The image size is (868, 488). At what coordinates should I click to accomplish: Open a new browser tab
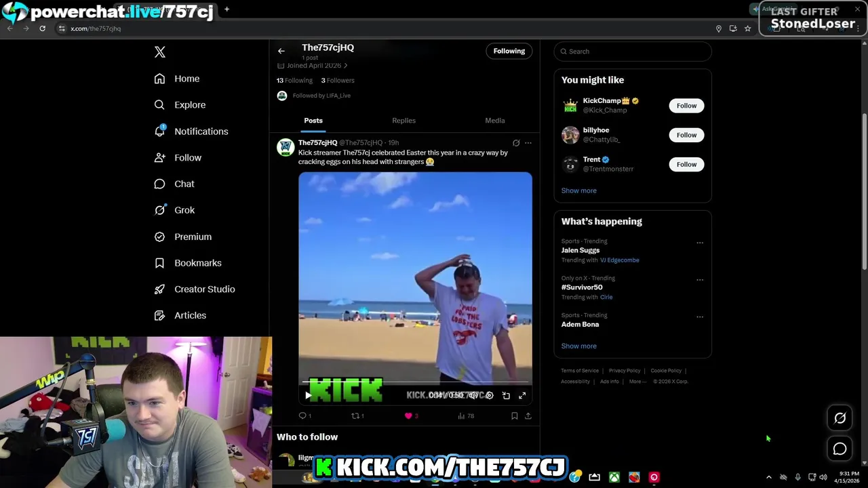(226, 9)
